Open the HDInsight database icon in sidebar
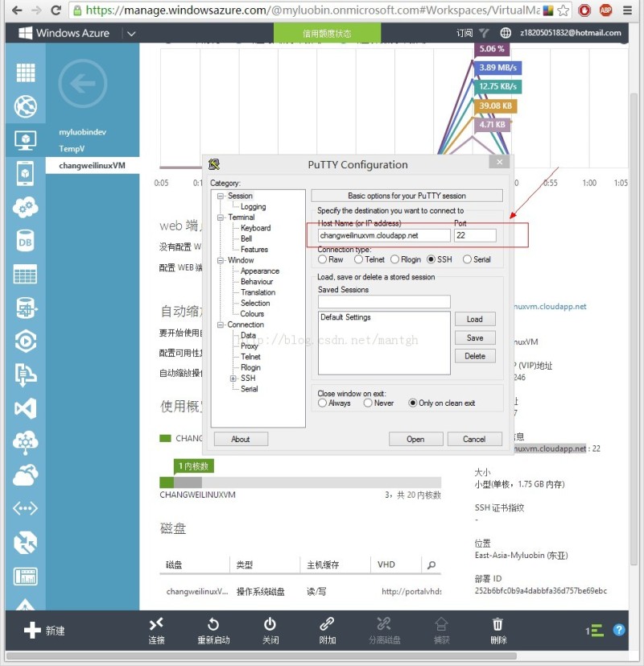 pyautogui.click(x=27, y=308)
